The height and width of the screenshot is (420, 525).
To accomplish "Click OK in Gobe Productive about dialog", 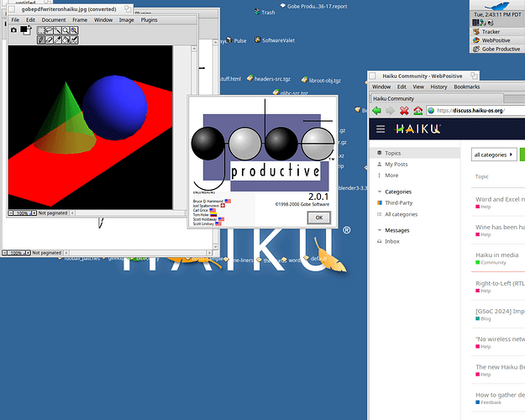I will (x=319, y=218).
